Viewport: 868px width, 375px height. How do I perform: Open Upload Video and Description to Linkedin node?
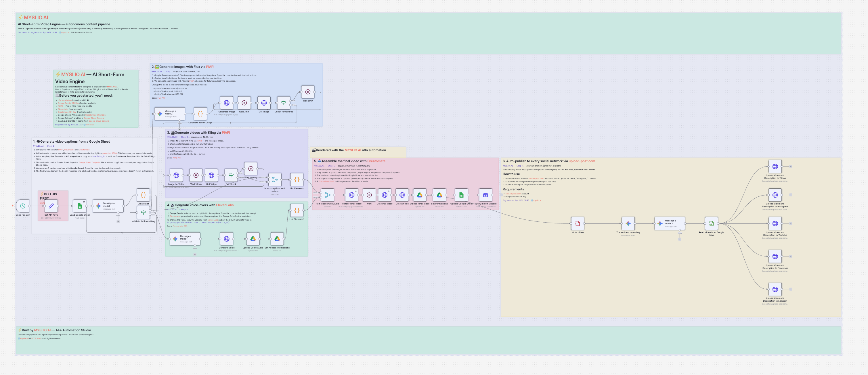click(x=775, y=289)
